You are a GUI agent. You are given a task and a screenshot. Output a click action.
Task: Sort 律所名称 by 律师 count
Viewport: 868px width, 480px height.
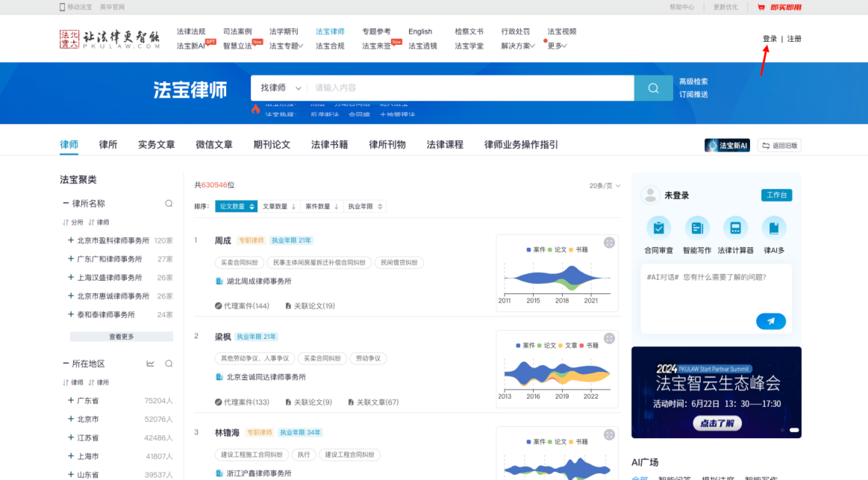[x=99, y=222]
